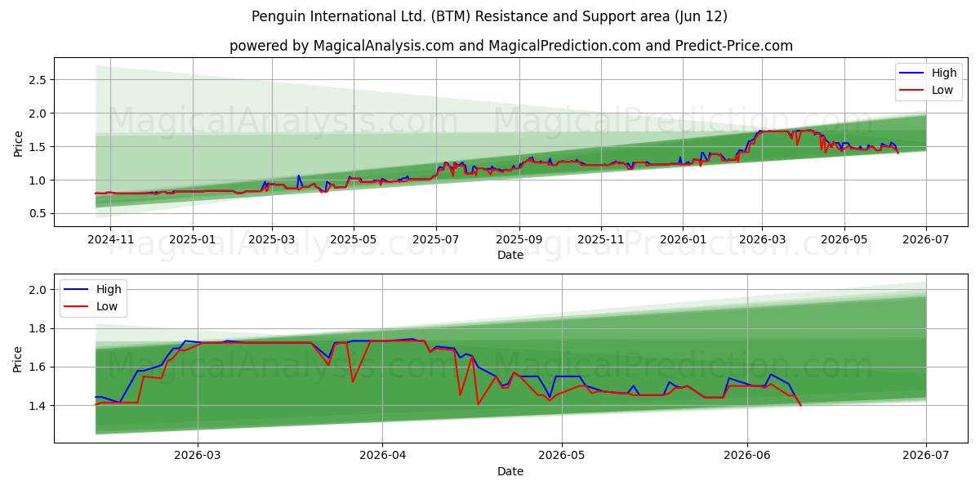The height and width of the screenshot is (490, 980).
Task: Click the 2.0 price tick on top chart
Action: (37, 114)
